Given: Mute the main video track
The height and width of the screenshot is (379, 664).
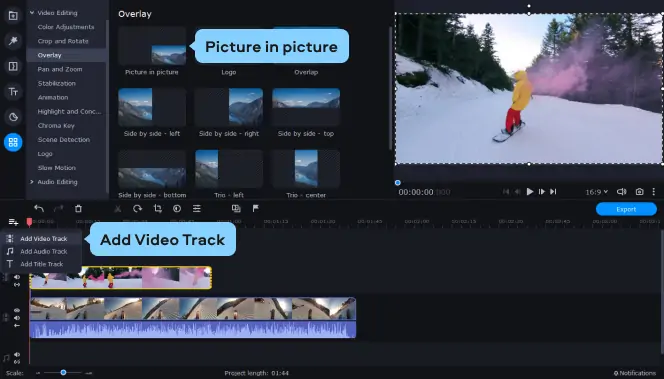Looking at the screenshot, I should (x=17, y=318).
